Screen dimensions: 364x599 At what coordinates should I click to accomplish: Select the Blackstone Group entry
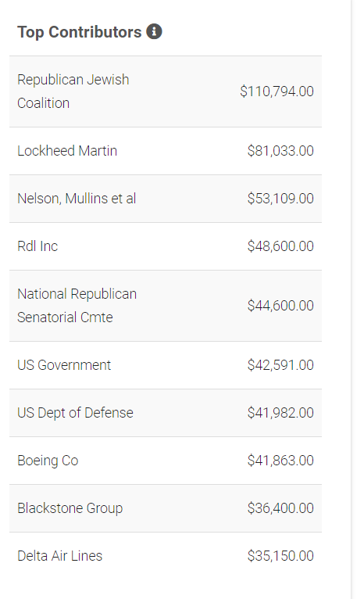point(166,508)
